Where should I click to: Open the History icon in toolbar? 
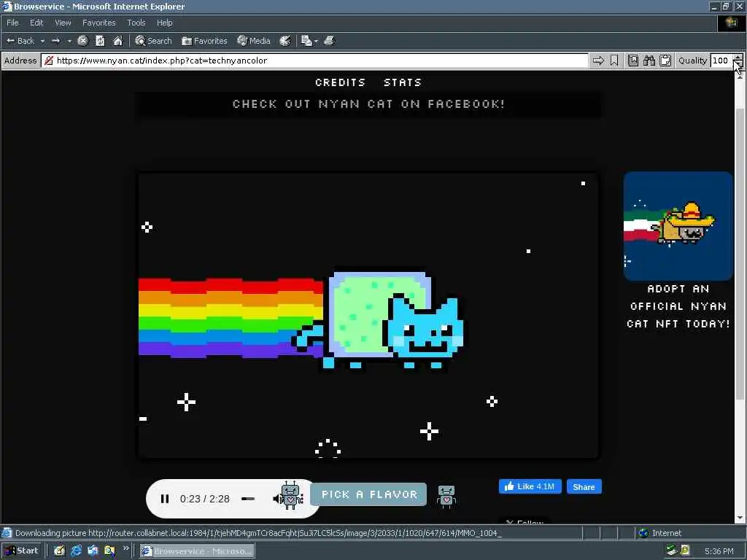click(x=285, y=41)
